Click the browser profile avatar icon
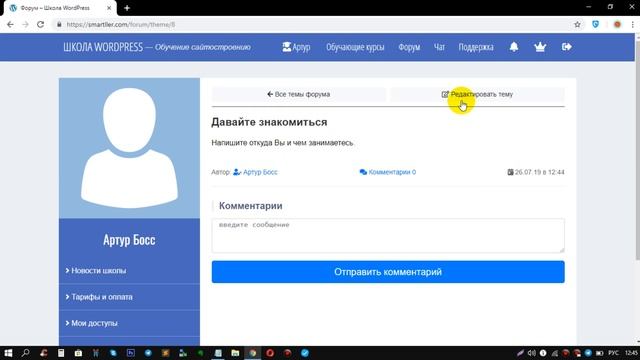The height and width of the screenshot is (360, 640). pos(617,24)
